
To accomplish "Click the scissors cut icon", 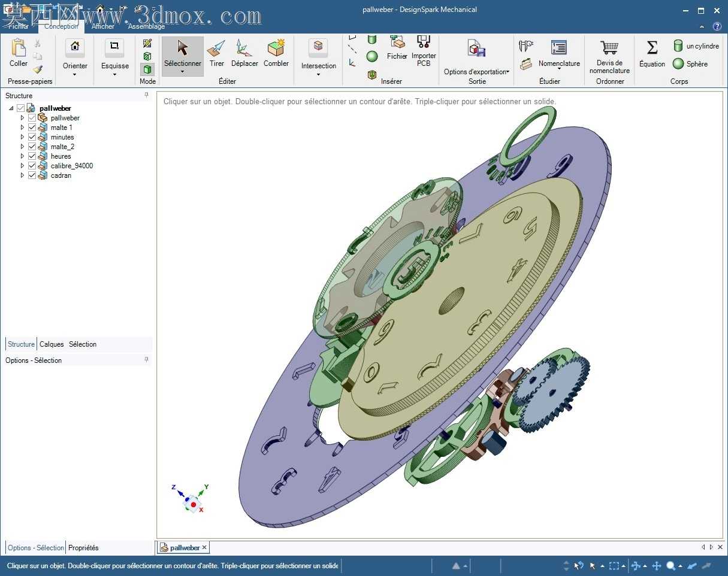I will click(x=37, y=44).
